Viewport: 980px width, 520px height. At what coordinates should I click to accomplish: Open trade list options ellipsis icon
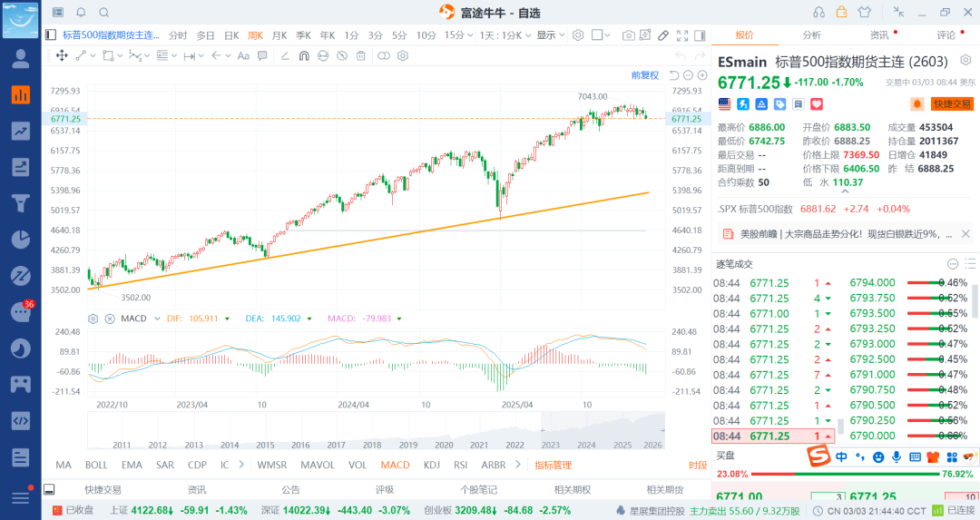(953, 264)
